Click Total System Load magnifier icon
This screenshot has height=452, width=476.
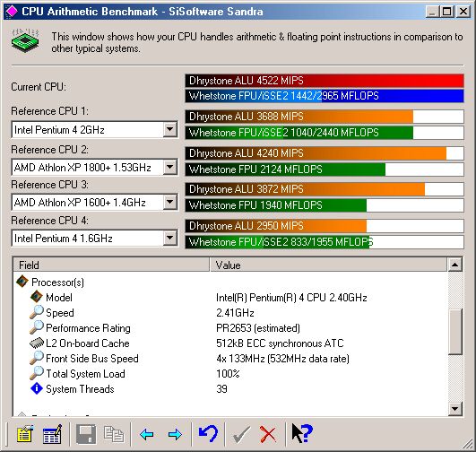click(37, 373)
